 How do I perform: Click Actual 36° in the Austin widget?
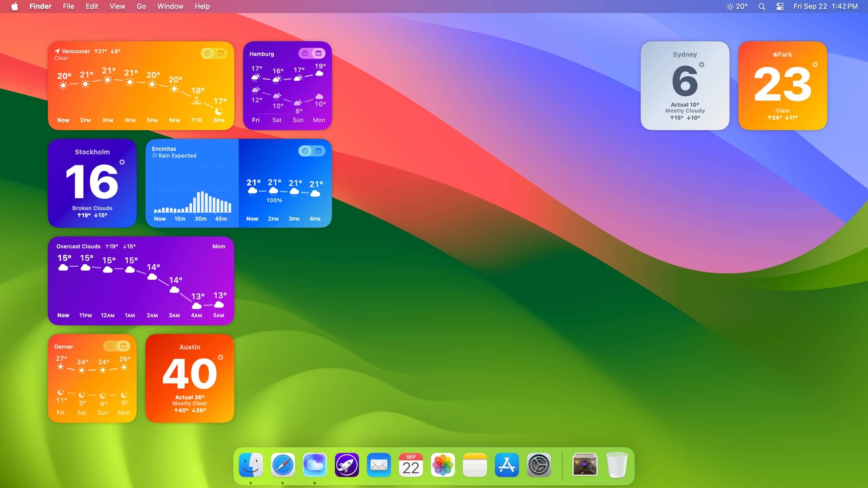pos(190,397)
